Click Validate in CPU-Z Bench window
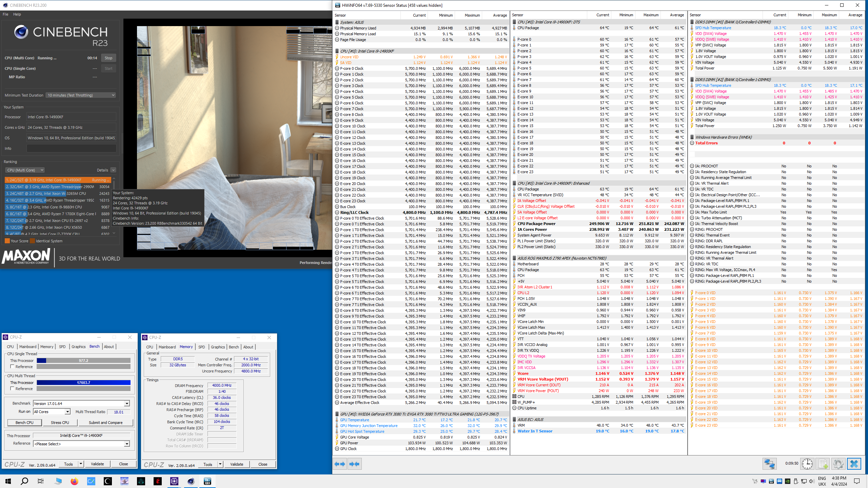Viewport: 868px width, 488px height. (x=97, y=464)
